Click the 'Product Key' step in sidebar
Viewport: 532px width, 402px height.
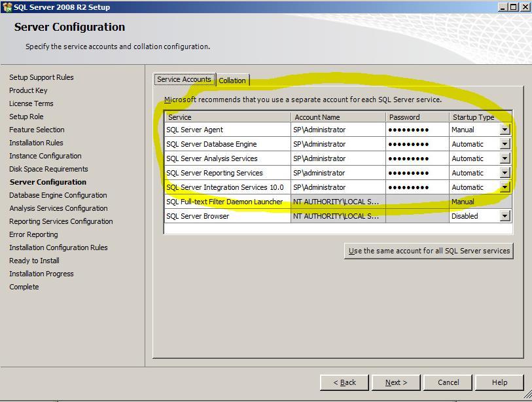(28, 90)
